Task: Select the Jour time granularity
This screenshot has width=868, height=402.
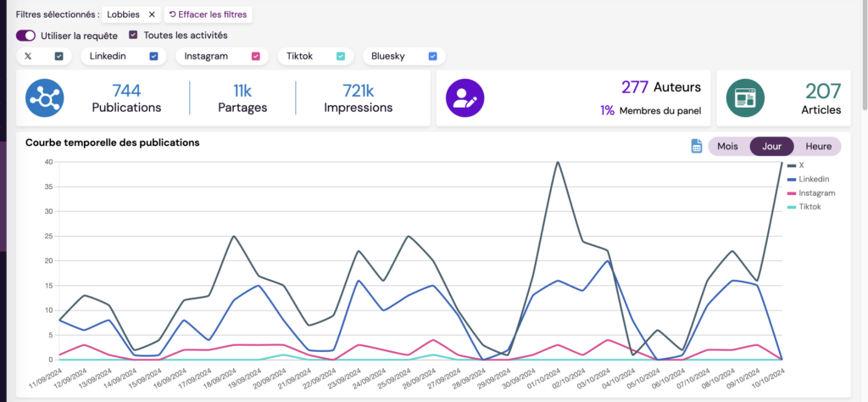Action: click(771, 146)
